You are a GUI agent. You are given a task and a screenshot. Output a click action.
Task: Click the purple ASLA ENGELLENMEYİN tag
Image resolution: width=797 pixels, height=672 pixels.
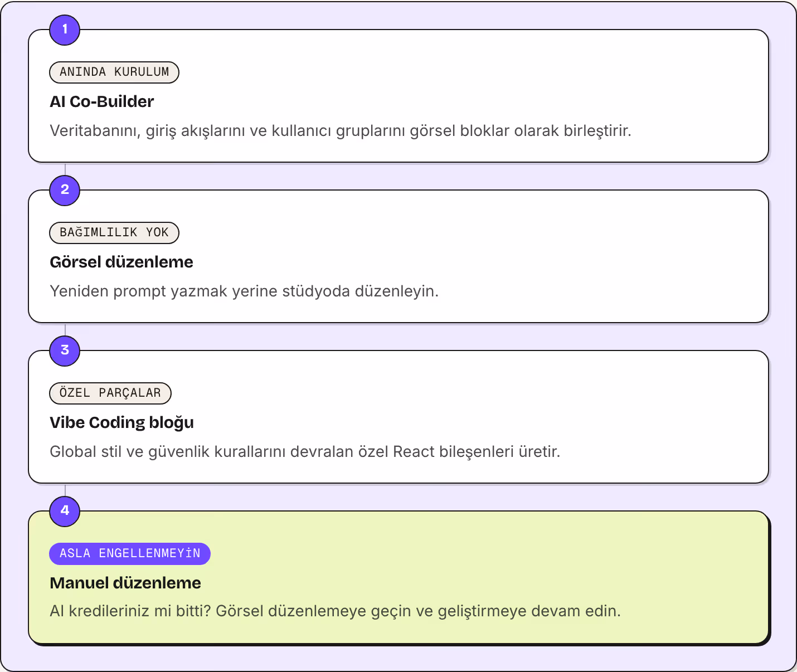(x=130, y=553)
